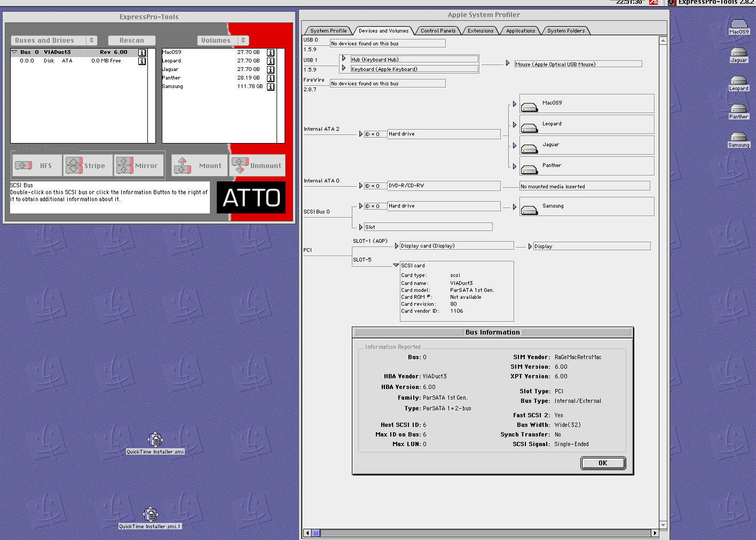Screen dimensions: 756x540
Task: Click HFS create volume button
Action: (37, 165)
